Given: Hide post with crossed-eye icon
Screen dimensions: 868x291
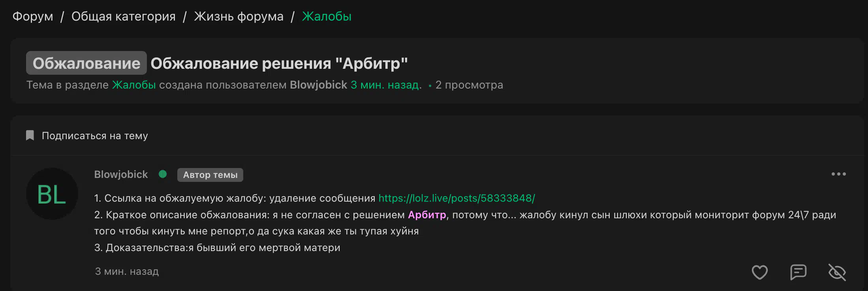Looking at the screenshot, I should (x=837, y=272).
